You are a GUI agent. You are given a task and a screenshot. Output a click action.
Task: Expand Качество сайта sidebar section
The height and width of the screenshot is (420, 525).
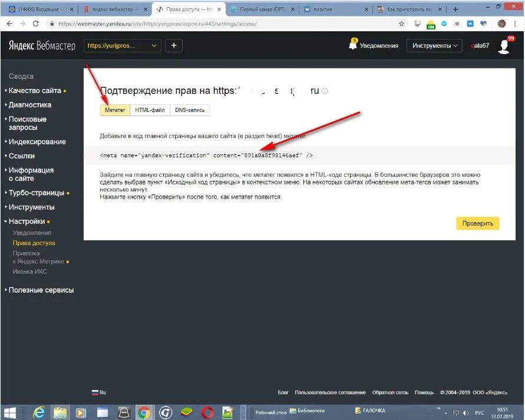click(35, 91)
